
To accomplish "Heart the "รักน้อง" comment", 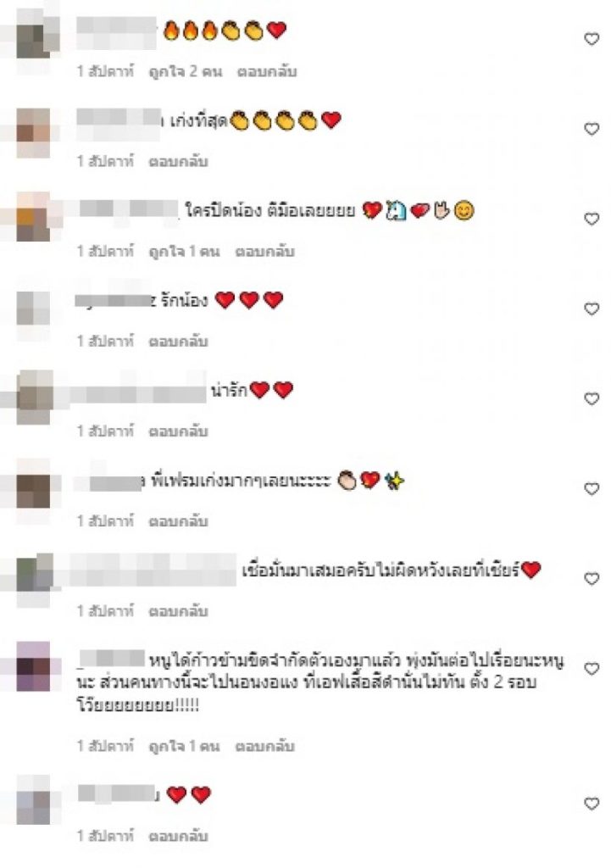I will [x=592, y=309].
